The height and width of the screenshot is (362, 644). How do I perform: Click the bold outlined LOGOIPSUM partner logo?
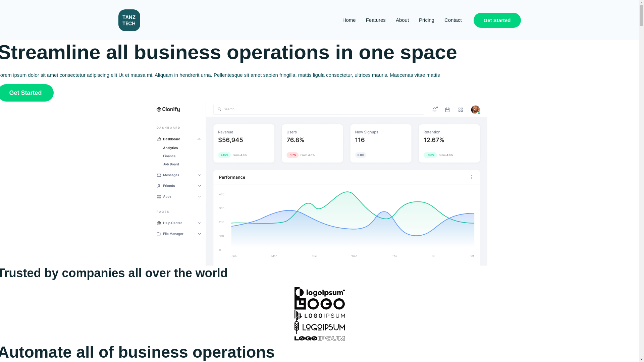click(x=319, y=338)
